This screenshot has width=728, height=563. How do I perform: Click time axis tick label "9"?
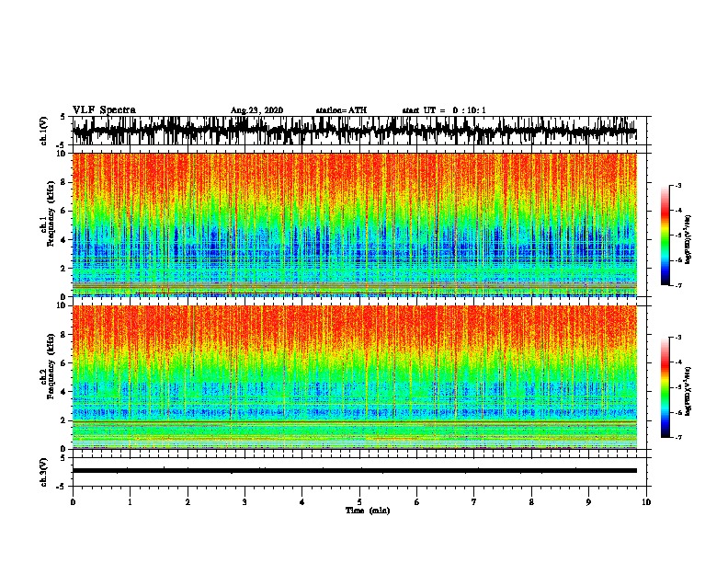tap(588, 501)
